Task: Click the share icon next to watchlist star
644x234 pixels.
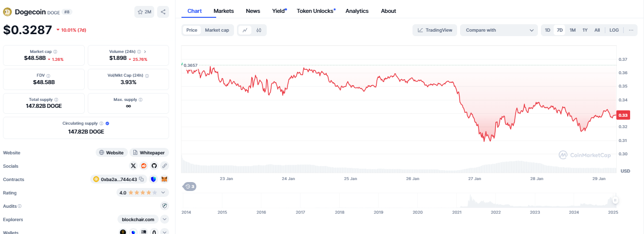Action: (163, 12)
